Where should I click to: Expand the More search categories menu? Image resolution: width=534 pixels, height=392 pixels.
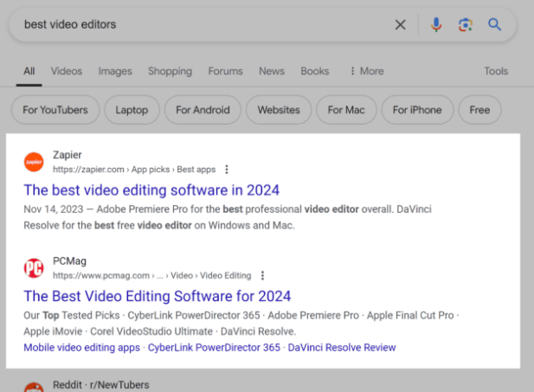click(367, 71)
